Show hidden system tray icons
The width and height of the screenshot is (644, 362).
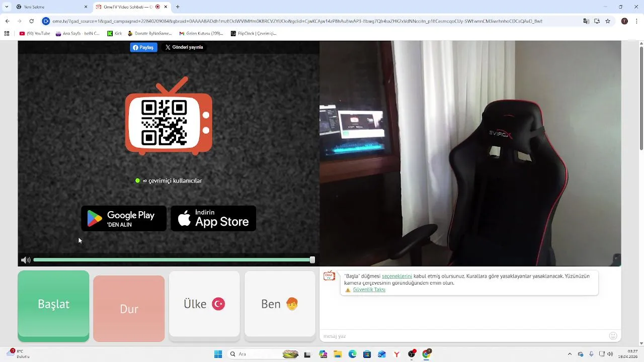(570, 354)
